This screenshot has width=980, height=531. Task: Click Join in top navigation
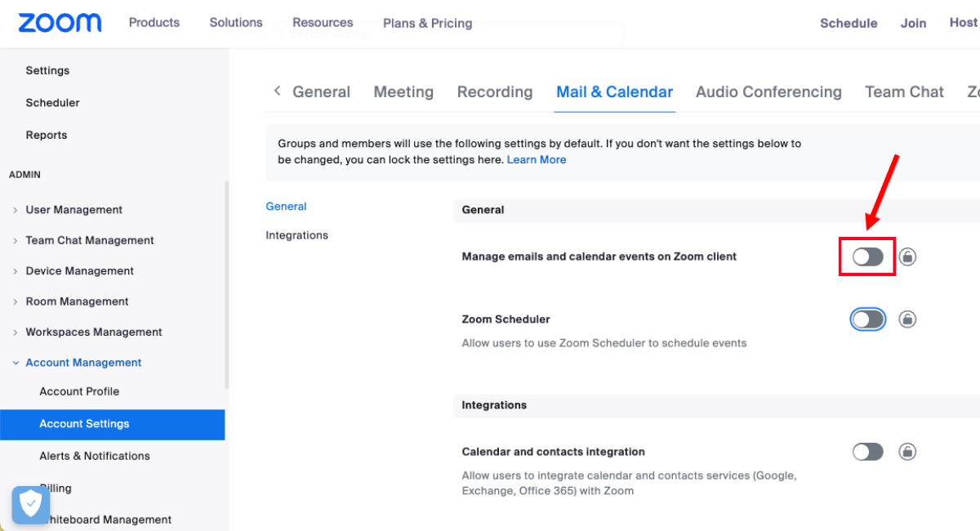[913, 23]
